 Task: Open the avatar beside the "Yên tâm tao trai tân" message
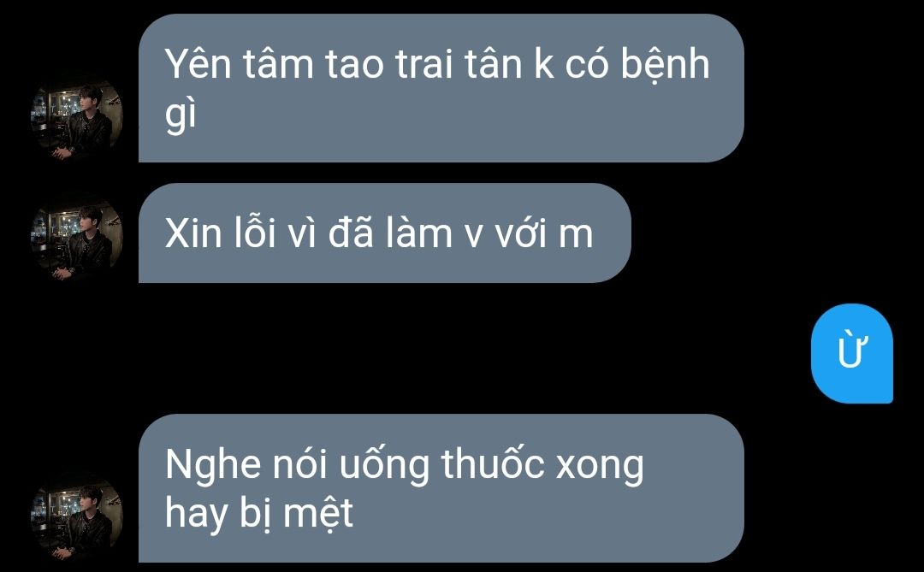76,118
